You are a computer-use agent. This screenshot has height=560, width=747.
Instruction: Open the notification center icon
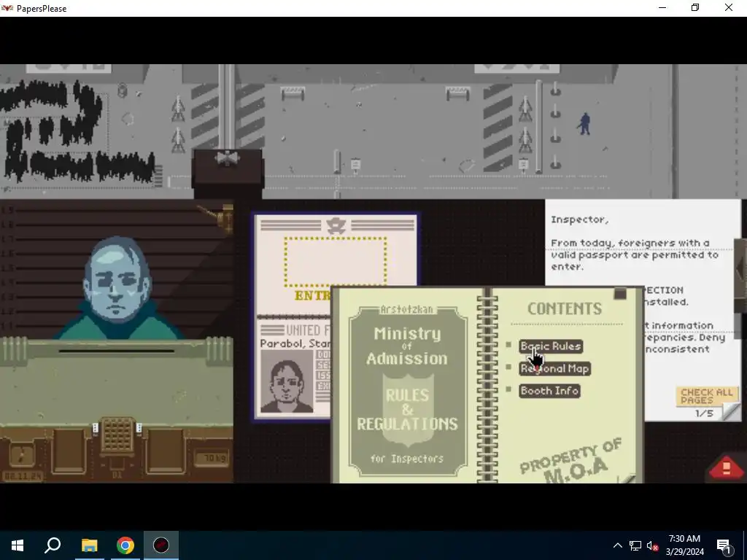(x=724, y=545)
